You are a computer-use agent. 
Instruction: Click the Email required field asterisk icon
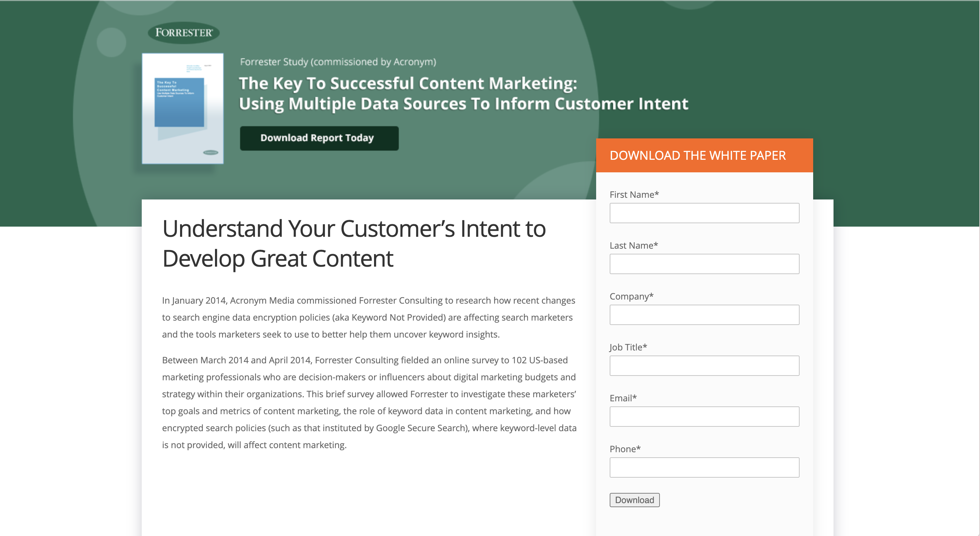pyautogui.click(x=634, y=397)
